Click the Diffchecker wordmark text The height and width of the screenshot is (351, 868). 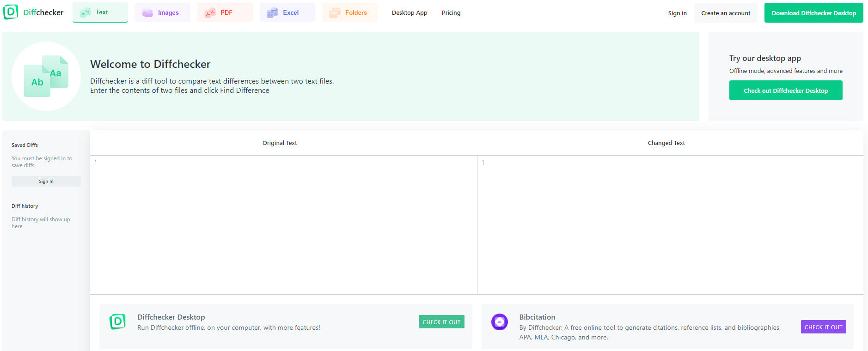point(43,12)
